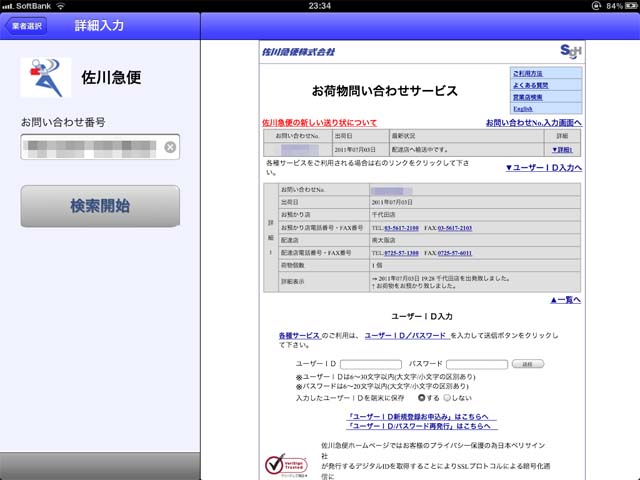
Task: Open the ユーザーID新規登録お申込み link
Action: (420, 417)
